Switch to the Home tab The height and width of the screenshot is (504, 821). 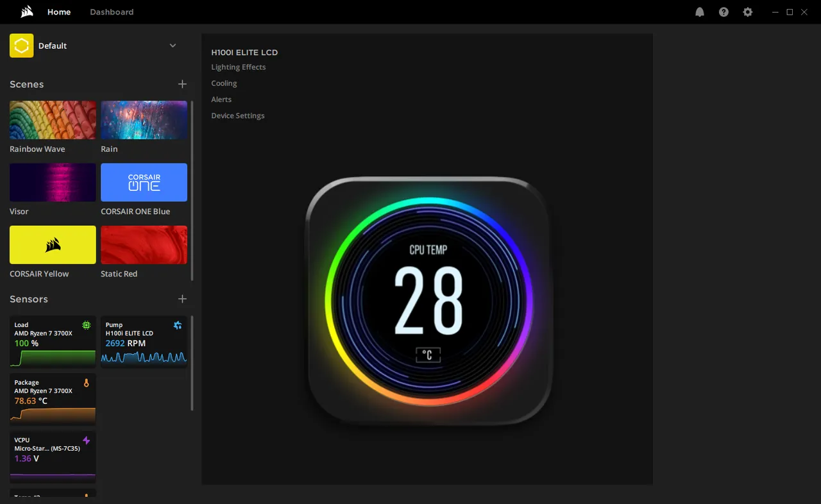point(59,12)
